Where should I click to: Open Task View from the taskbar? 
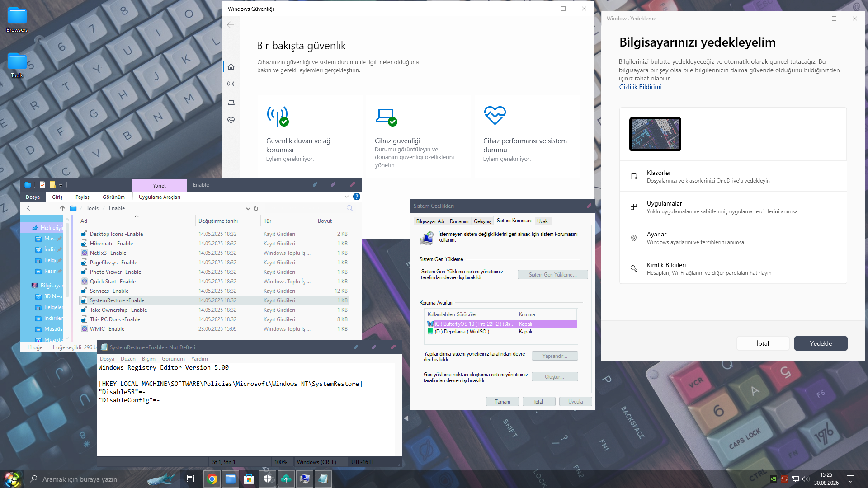pyautogui.click(x=191, y=479)
